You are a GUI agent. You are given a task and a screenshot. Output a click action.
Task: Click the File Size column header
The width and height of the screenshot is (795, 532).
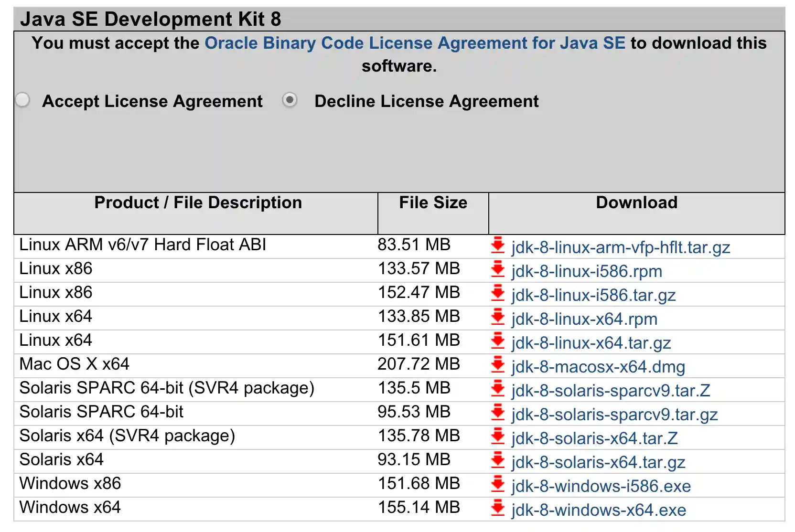point(433,202)
